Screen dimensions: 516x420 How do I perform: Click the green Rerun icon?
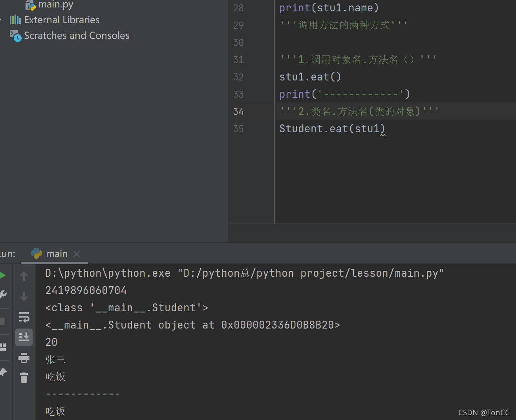(2, 275)
